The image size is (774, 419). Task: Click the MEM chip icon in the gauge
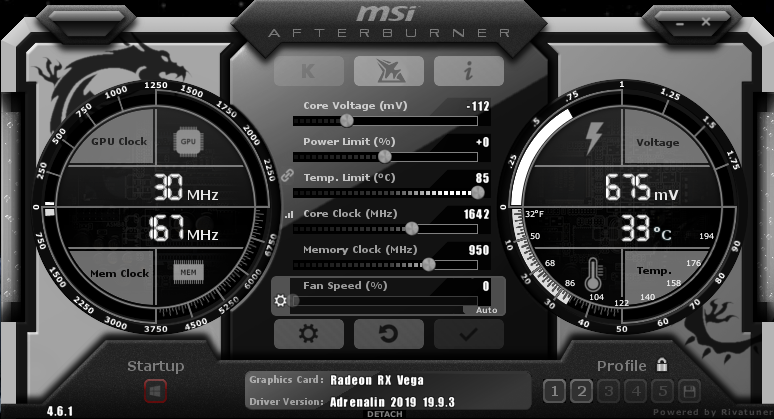[188, 272]
